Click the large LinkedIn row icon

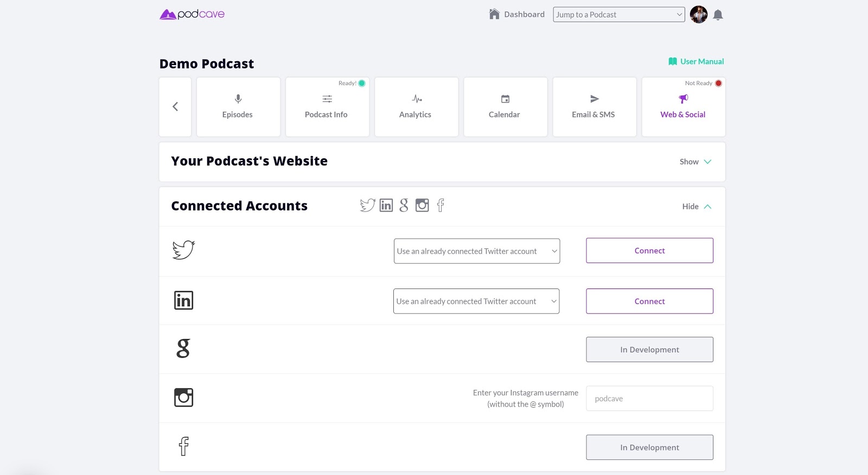[183, 300]
